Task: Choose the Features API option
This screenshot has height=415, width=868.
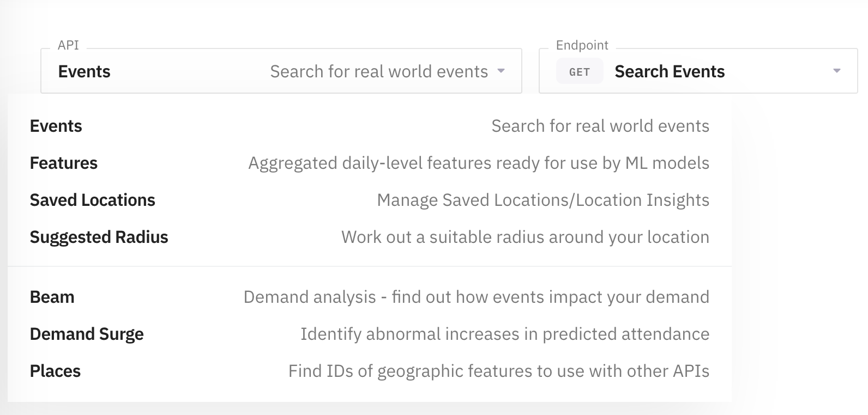Action: 370,163
